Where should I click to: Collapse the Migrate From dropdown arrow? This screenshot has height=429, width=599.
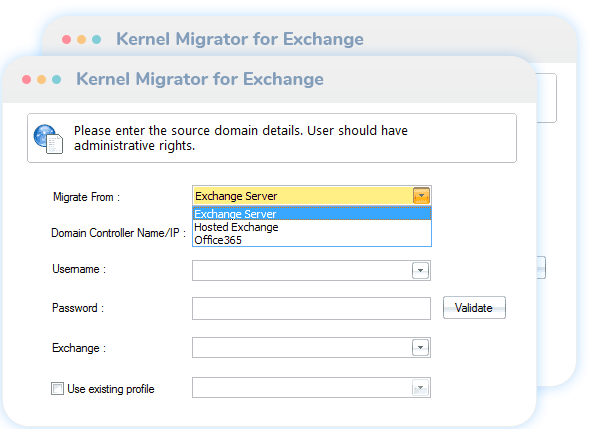(421, 196)
